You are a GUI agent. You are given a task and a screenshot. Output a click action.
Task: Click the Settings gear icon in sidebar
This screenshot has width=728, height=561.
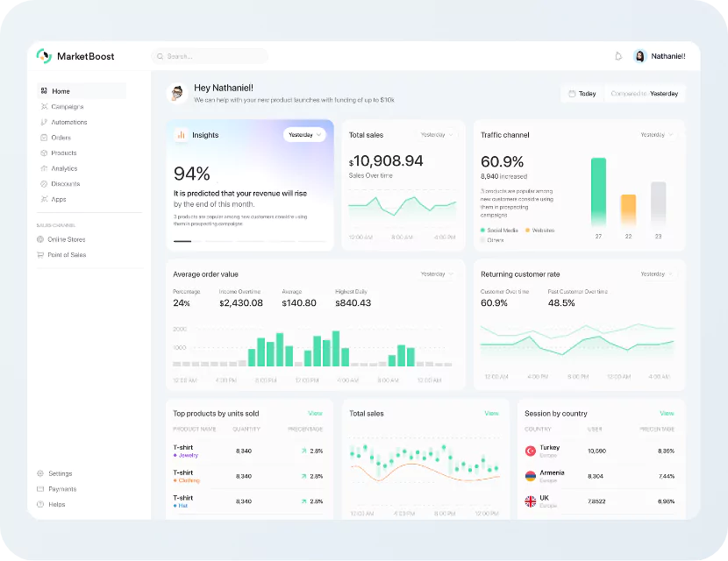click(40, 473)
